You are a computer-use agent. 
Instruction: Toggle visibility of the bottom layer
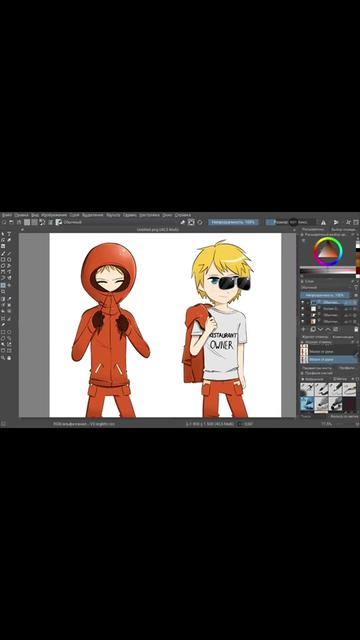(x=302, y=322)
